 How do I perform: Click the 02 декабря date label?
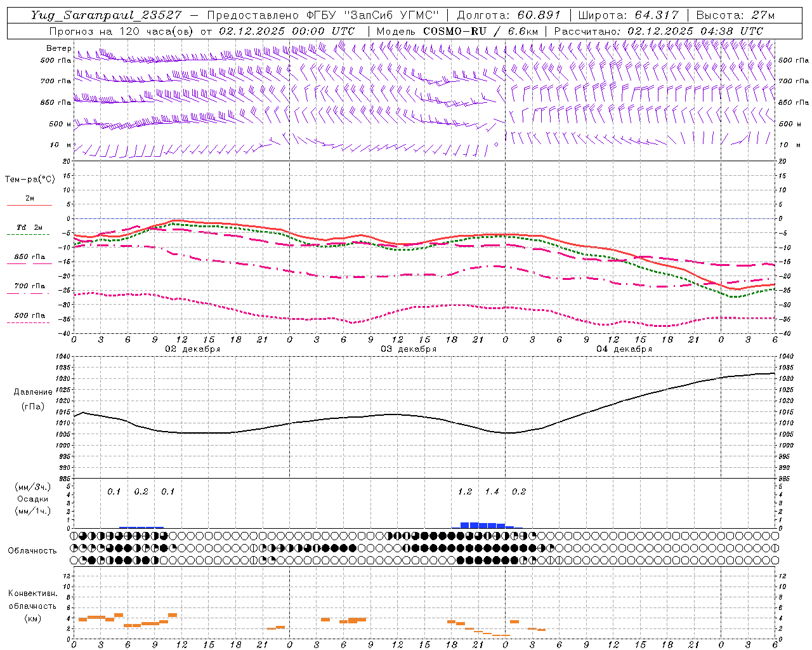point(193,349)
